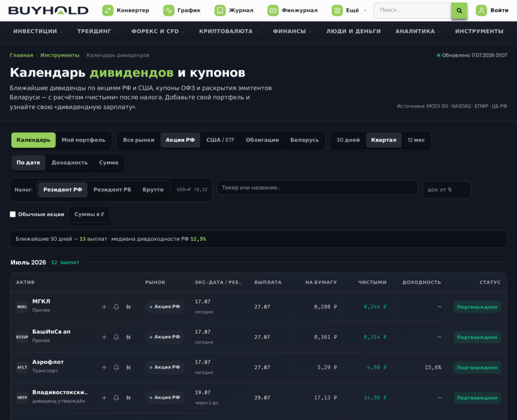The image size is (517, 420).
Task: Expand the Ещё dropdown arrow
Action: pos(365,11)
